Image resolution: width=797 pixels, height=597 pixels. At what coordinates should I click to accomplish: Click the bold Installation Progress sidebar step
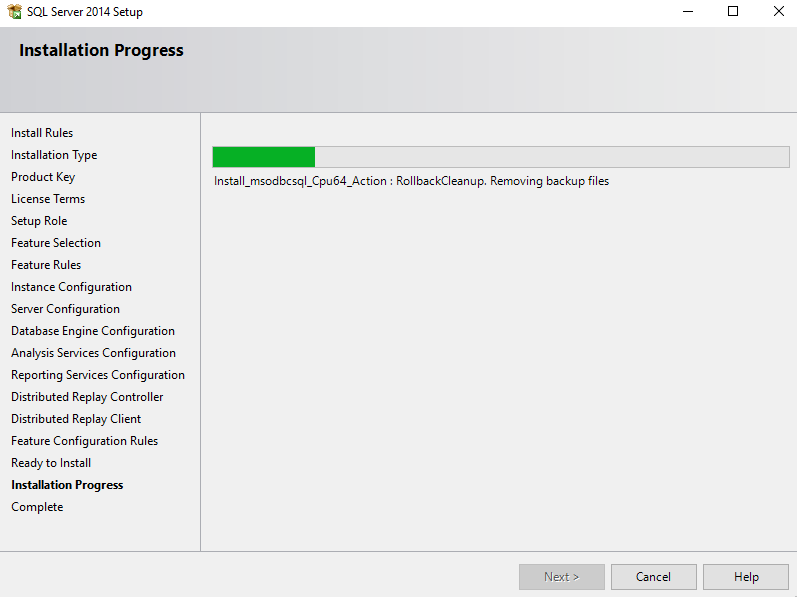pos(67,485)
